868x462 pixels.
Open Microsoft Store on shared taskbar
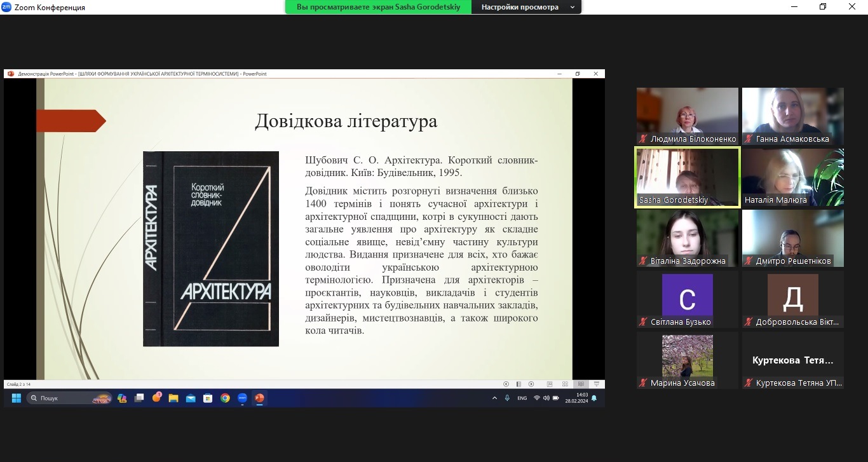point(208,398)
